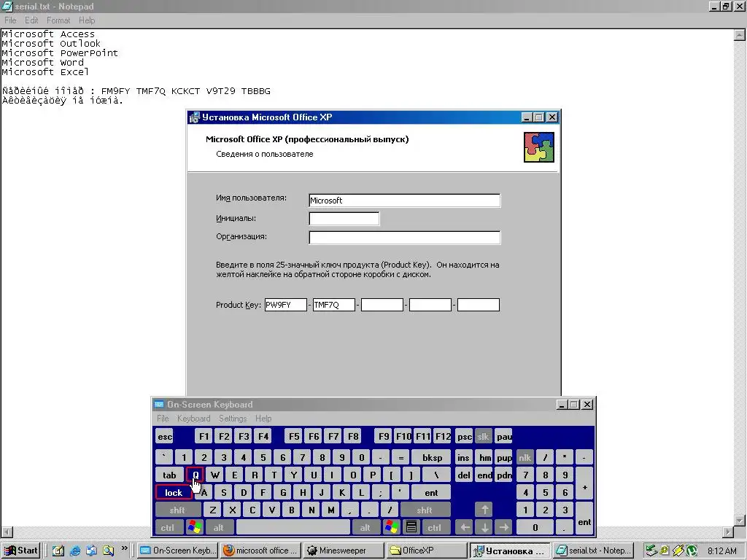The height and width of the screenshot is (560, 747).
Task: Switch to the microsoft office Firefox taskbar button
Action: 262,551
